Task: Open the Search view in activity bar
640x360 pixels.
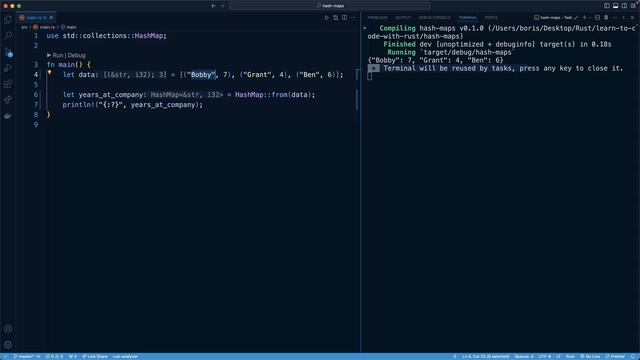Action: coord(8,36)
